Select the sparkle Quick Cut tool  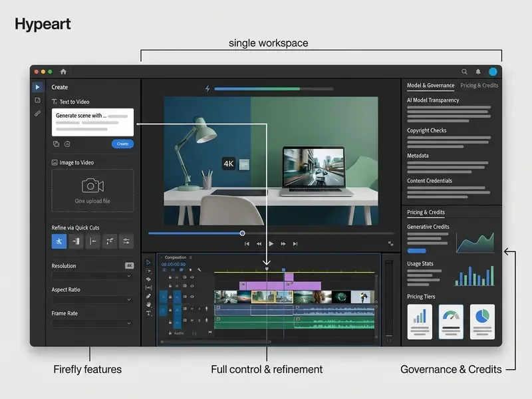coord(59,241)
